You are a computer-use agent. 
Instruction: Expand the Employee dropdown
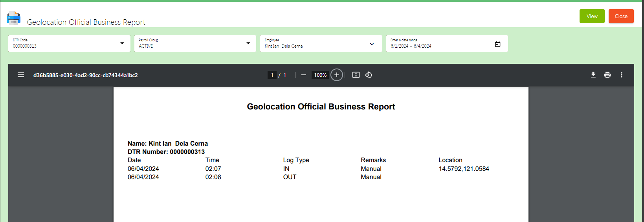click(372, 44)
